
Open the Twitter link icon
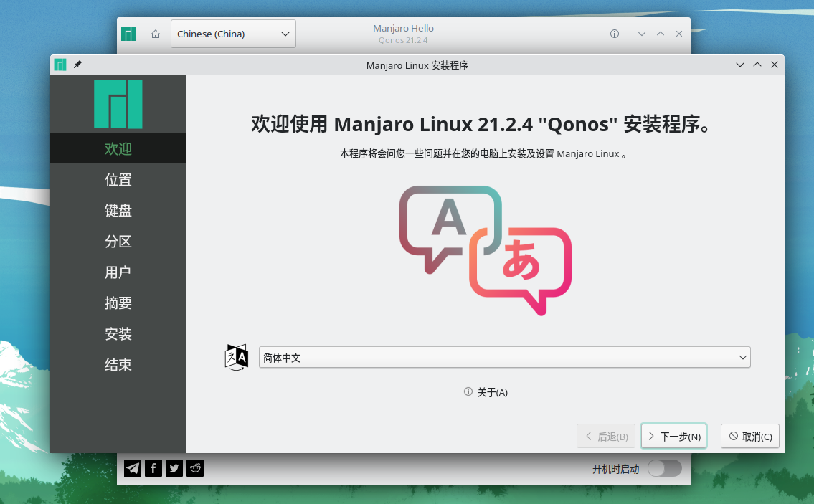tap(174, 468)
